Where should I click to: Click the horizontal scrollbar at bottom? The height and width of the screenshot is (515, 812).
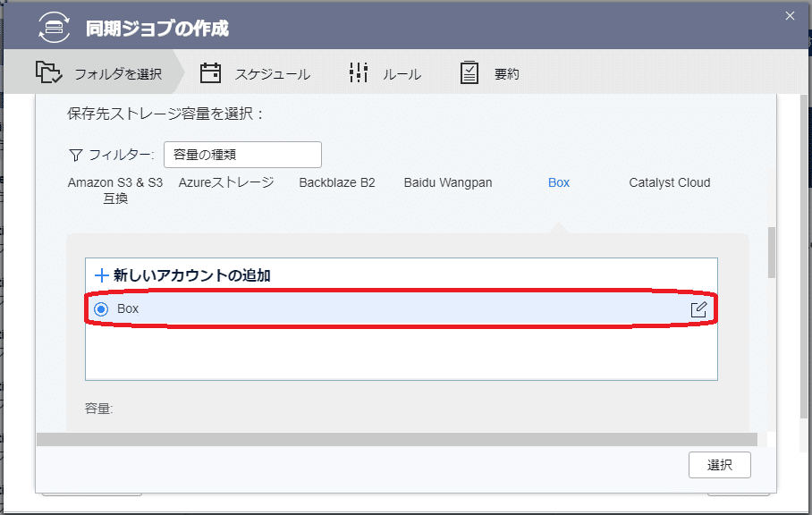coord(397,439)
